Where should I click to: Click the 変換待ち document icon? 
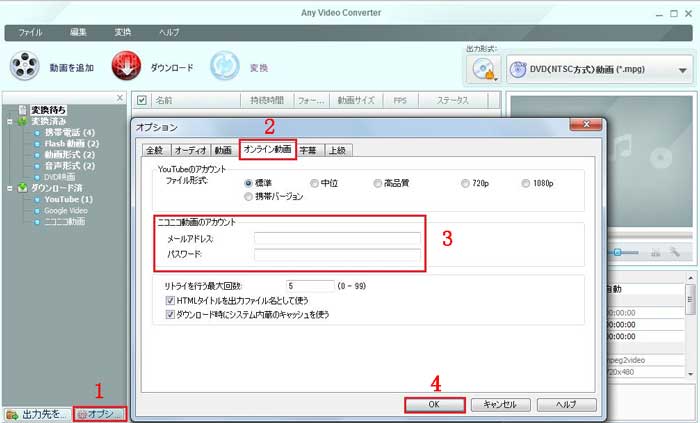click(23, 110)
